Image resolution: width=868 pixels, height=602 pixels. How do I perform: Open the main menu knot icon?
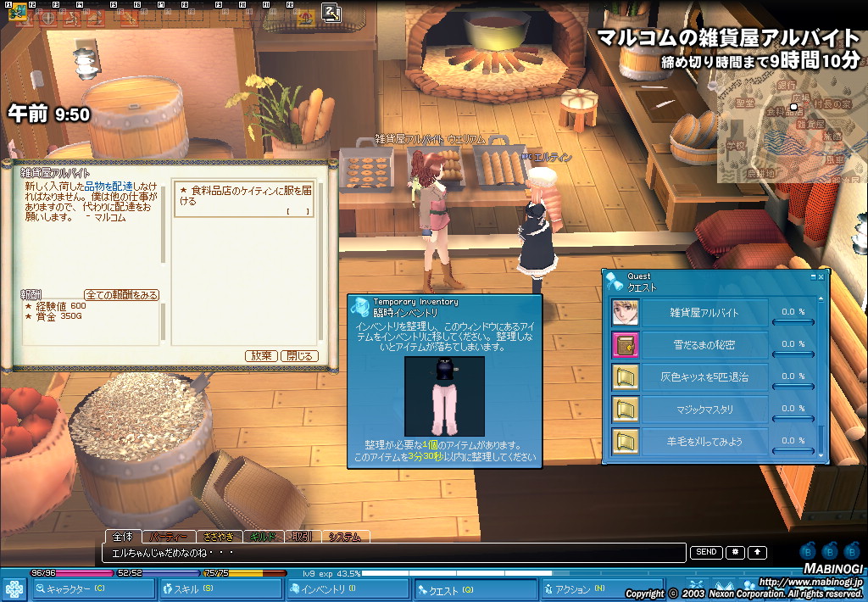pos(14,589)
